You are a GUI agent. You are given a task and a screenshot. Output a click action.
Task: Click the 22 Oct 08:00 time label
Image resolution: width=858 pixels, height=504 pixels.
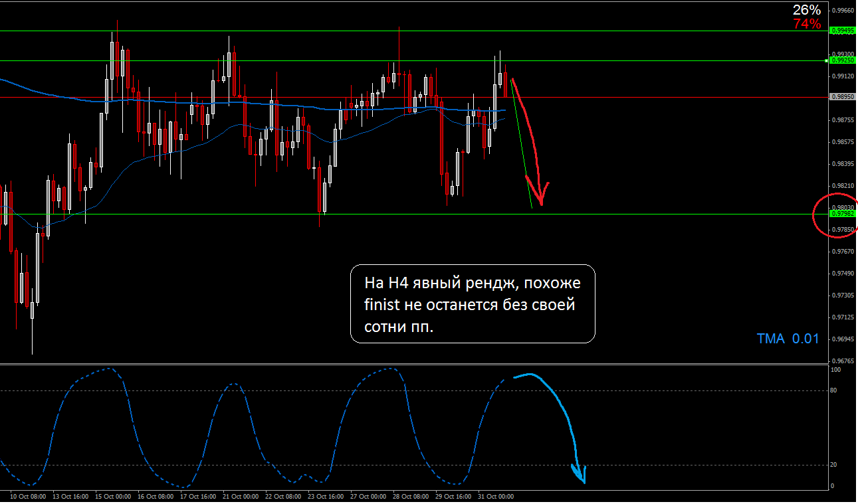[284, 496]
